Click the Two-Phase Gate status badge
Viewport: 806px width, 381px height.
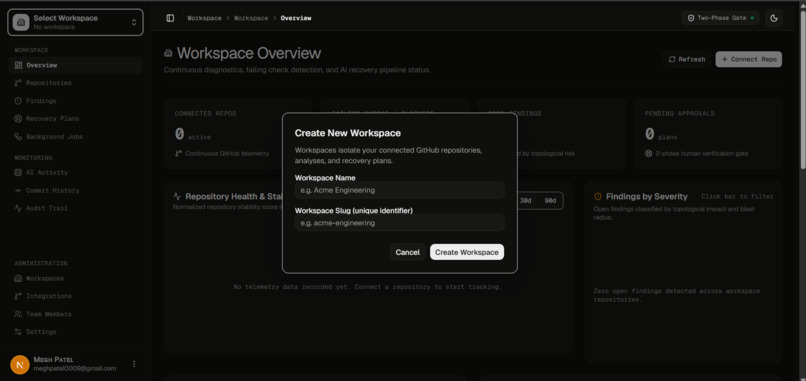coord(720,18)
